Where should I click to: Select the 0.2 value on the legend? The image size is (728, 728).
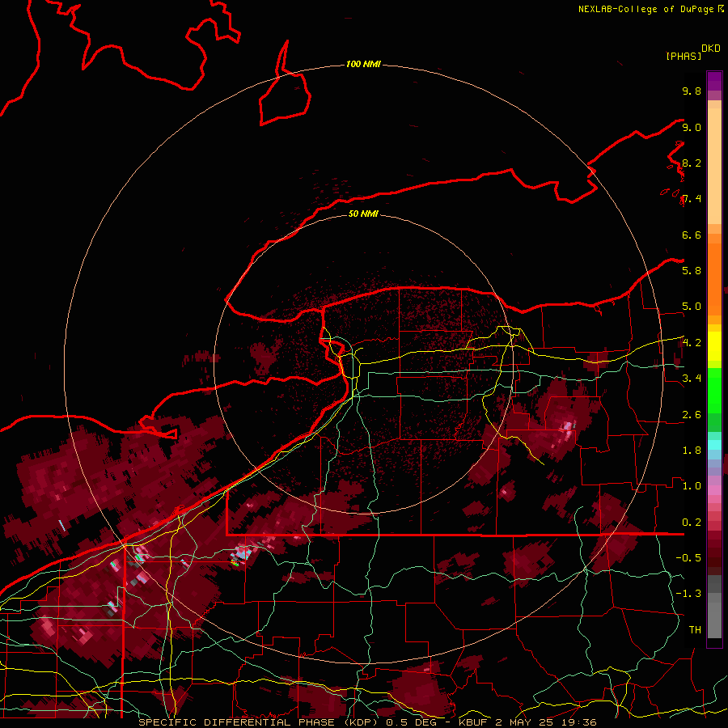tap(692, 522)
